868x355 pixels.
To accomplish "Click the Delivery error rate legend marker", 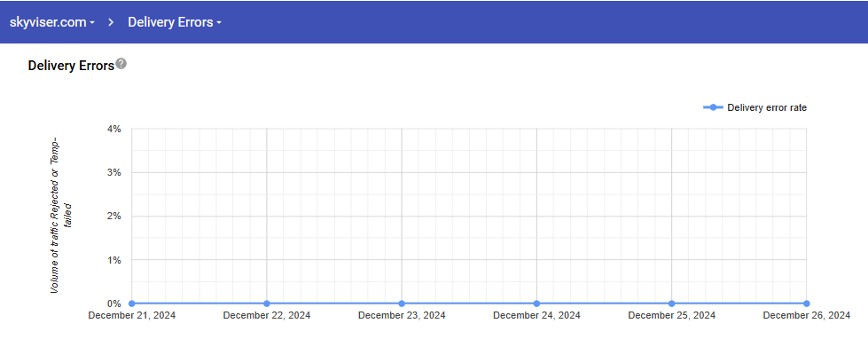I will pos(713,108).
